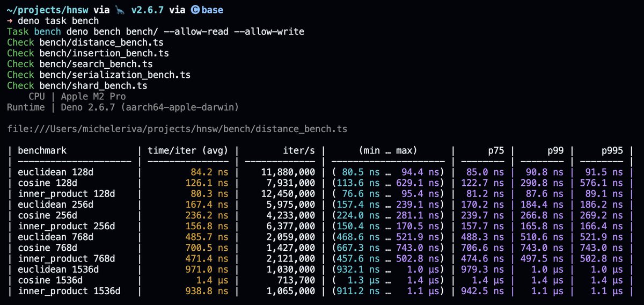This screenshot has height=305, width=644.
Task: Click 'bench/serialization_bench.ts' file name
Action: [115, 75]
